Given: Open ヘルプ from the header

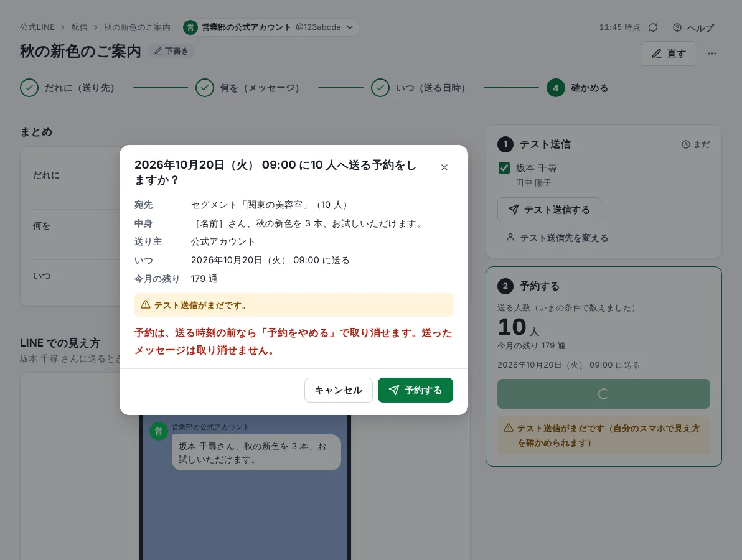Looking at the screenshot, I should [x=693, y=28].
